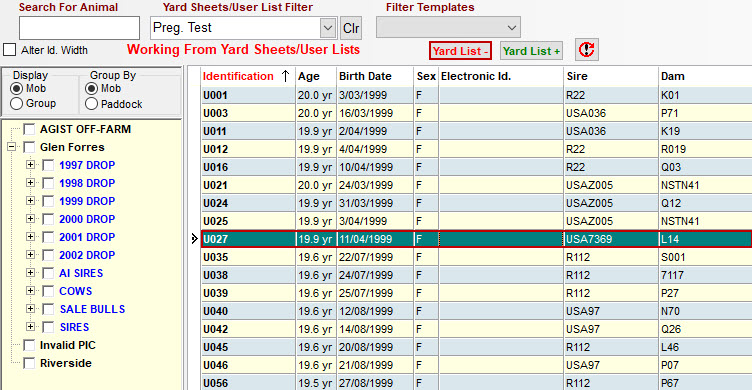Select animal row U016
Image resolution: width=752 pixels, height=390 pixels.
click(477, 167)
